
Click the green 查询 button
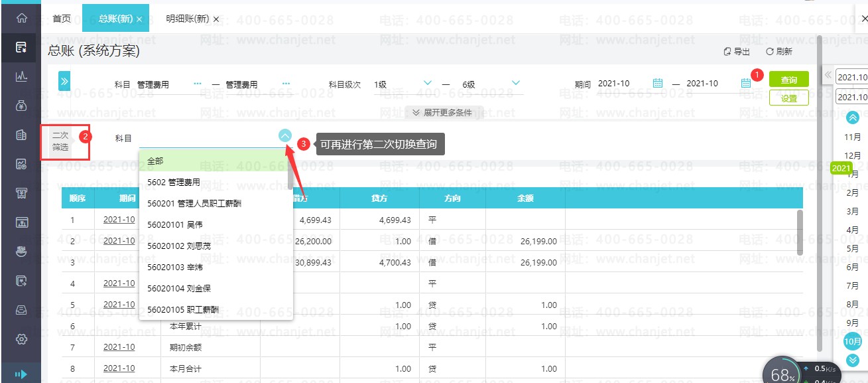pyautogui.click(x=789, y=80)
